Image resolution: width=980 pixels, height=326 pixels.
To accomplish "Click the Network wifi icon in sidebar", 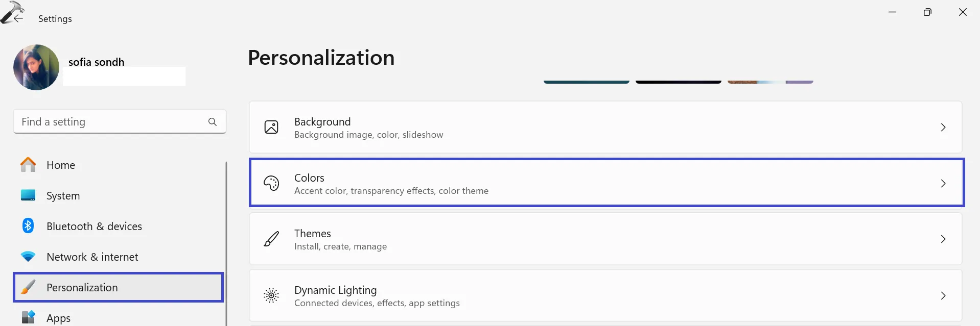I will (28, 256).
